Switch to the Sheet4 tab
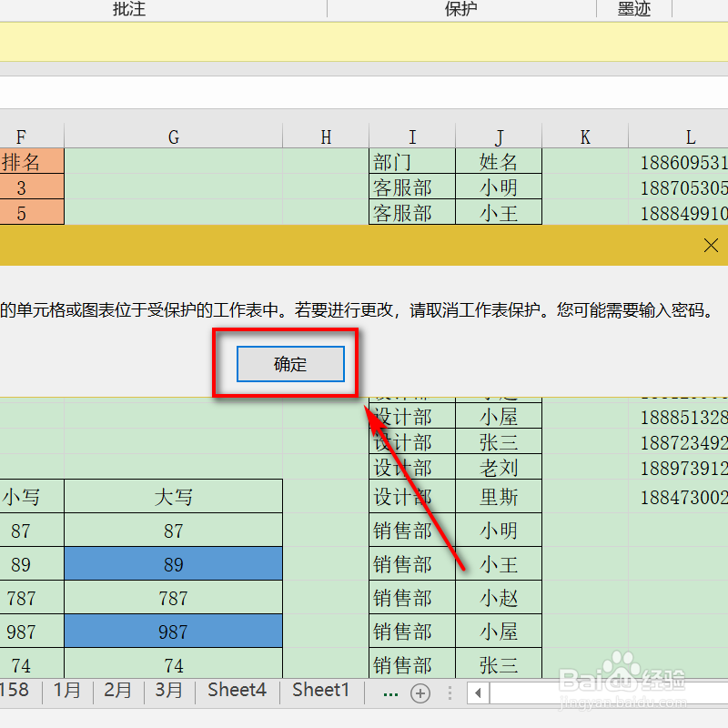Screen dimensions: 728x728 [237, 690]
